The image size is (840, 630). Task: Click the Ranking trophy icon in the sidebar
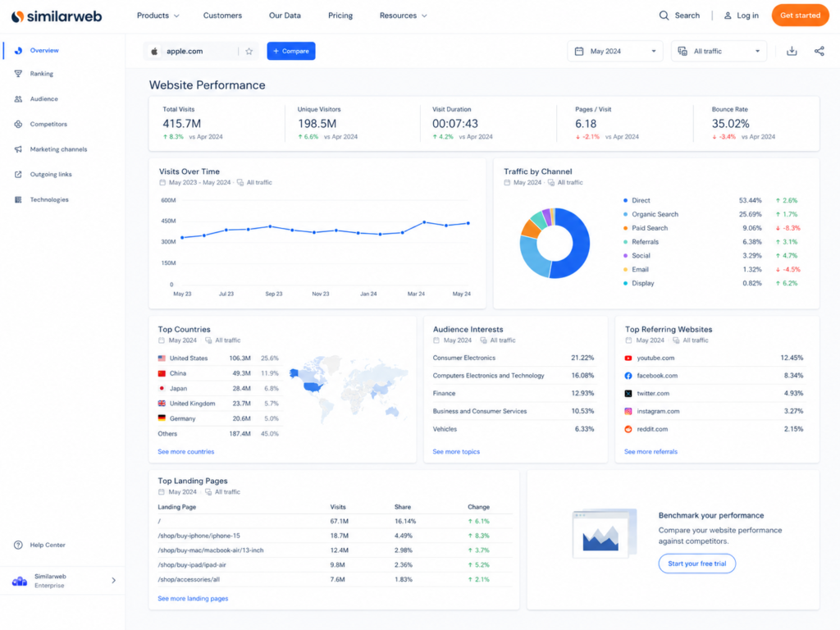pyautogui.click(x=18, y=73)
